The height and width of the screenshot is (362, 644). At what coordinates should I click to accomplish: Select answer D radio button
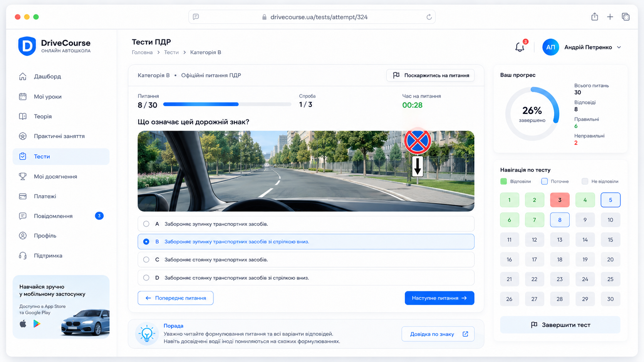tap(146, 278)
